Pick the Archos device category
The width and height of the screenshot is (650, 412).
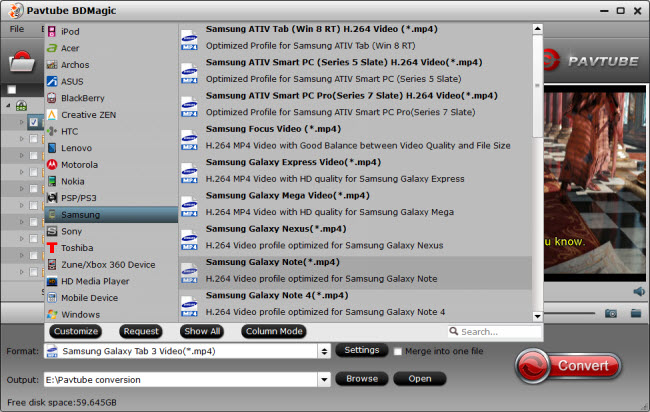tap(111, 65)
